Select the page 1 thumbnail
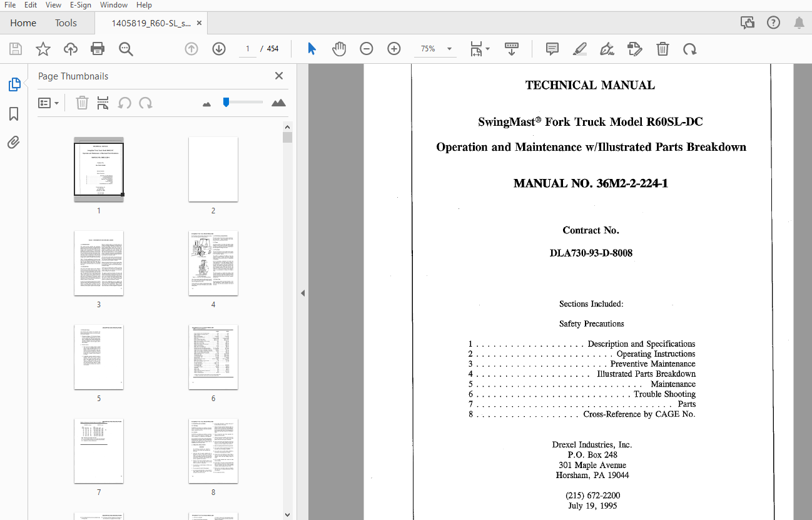This screenshot has width=812, height=520. [99, 169]
